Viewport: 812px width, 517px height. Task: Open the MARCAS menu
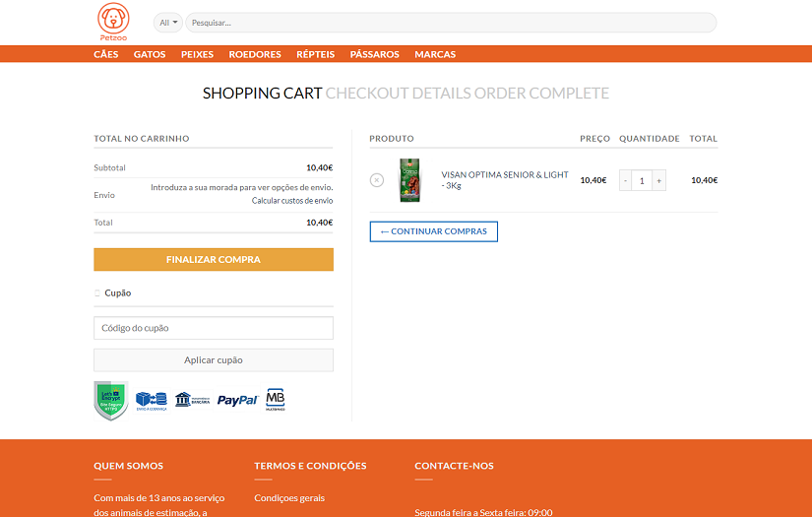click(x=435, y=54)
